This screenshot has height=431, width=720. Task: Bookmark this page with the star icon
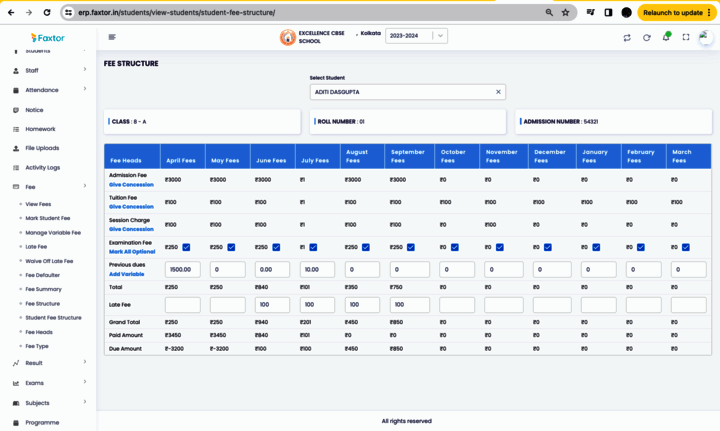(566, 13)
